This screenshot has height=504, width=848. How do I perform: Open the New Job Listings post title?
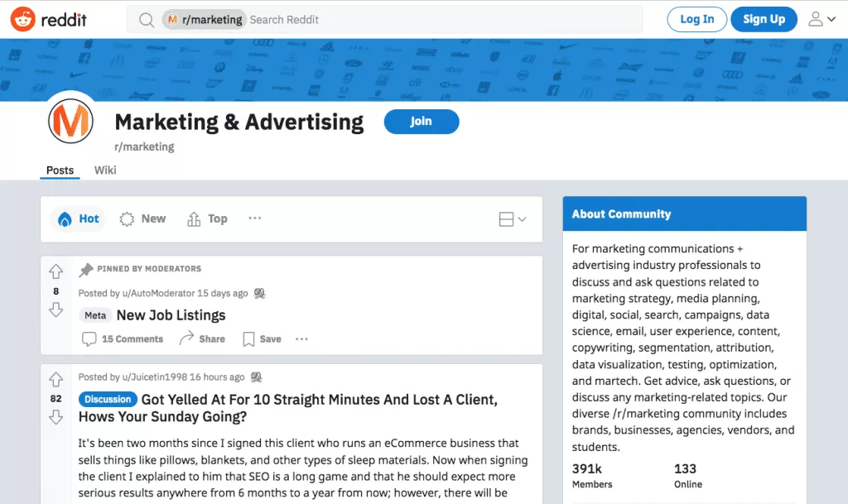(171, 315)
